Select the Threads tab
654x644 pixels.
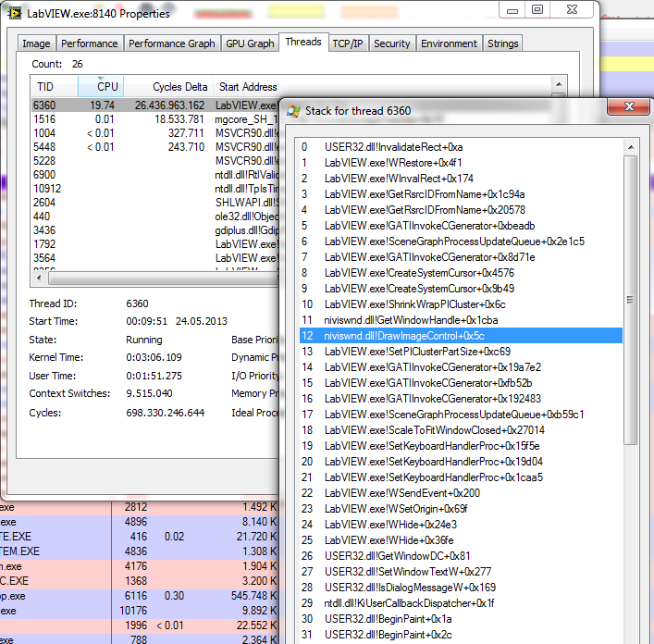point(303,43)
